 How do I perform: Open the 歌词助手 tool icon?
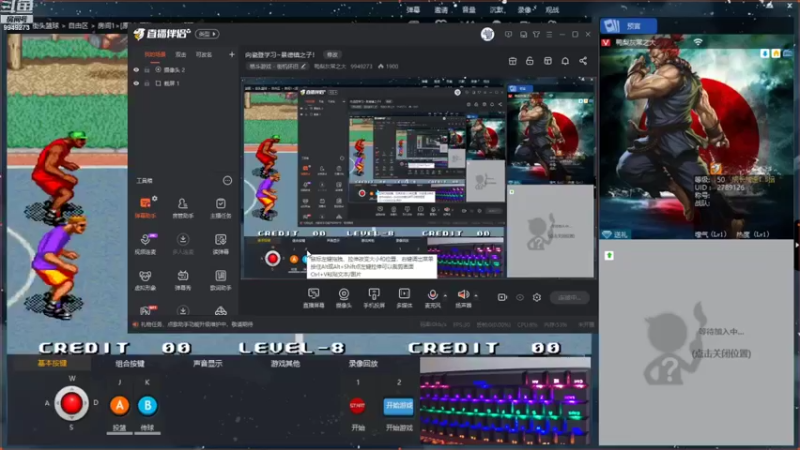pyautogui.click(x=220, y=280)
